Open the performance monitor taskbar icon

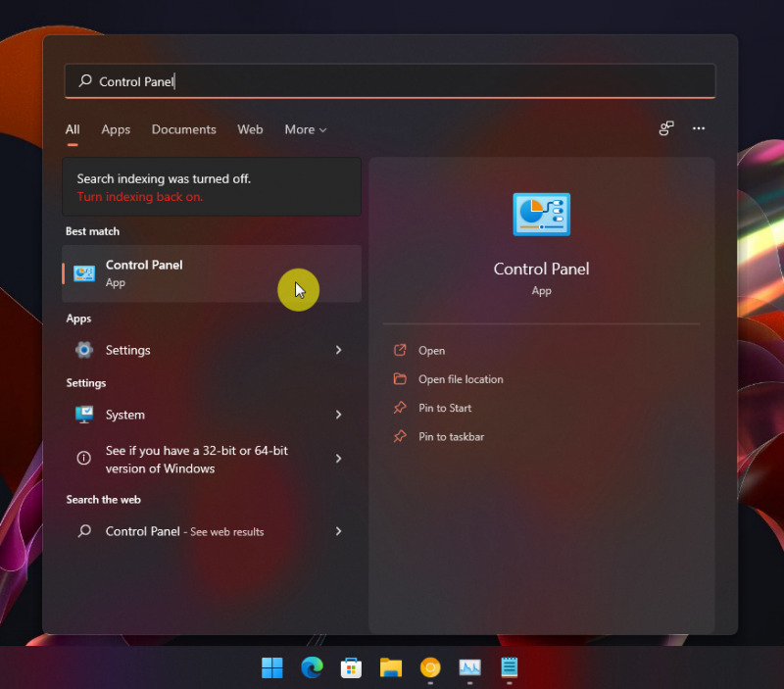(x=469, y=667)
